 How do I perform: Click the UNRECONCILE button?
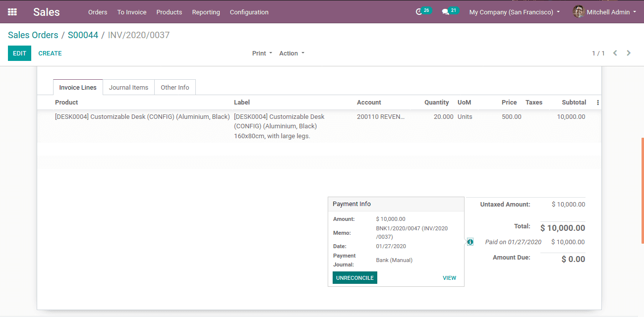pos(355,278)
